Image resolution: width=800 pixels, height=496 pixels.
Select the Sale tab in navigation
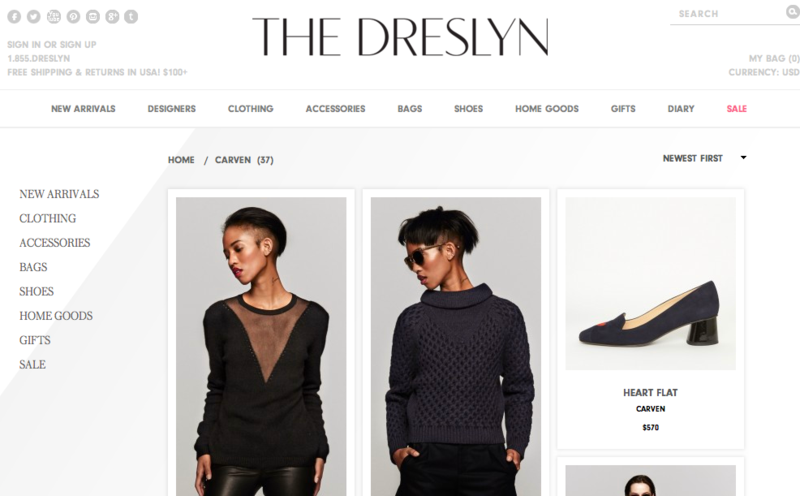pyautogui.click(x=736, y=109)
